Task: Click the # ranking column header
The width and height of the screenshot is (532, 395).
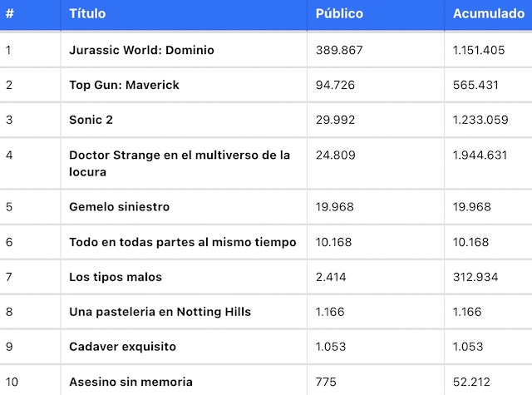Action: coord(9,14)
